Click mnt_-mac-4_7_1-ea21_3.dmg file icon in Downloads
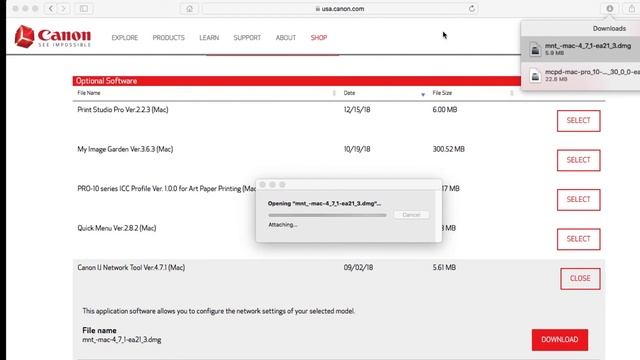Screen dimensions: 640x360 click(x=535, y=49)
